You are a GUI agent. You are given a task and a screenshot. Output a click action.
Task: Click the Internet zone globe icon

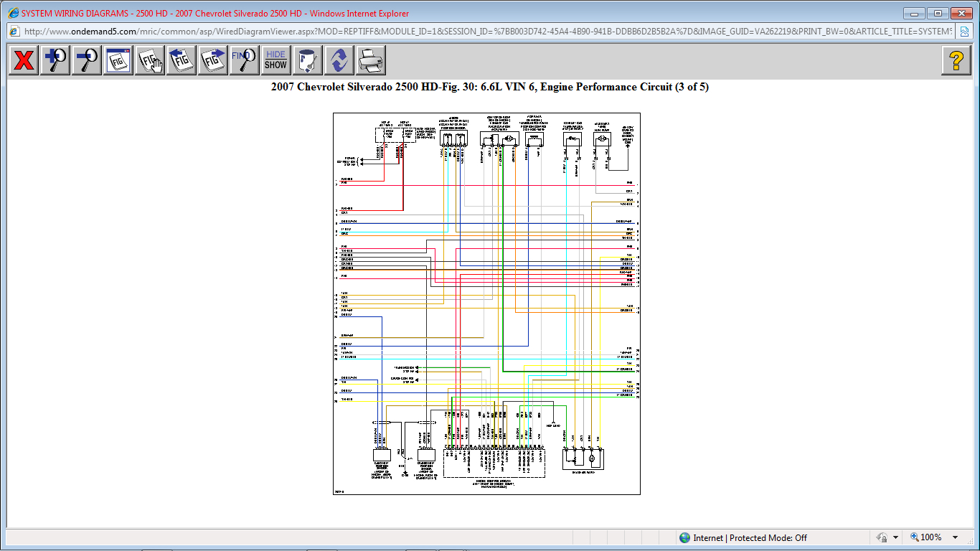[x=684, y=537]
